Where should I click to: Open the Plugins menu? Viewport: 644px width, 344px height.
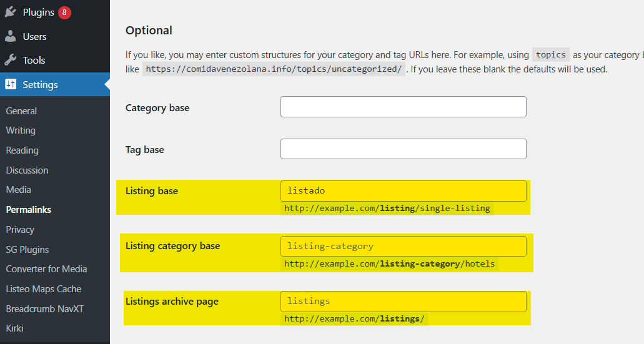coord(38,12)
